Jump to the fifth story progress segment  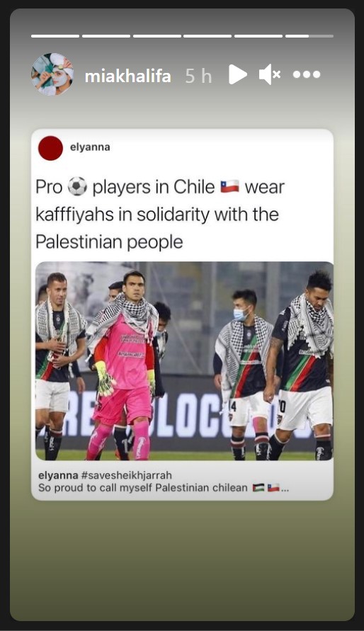(258, 36)
